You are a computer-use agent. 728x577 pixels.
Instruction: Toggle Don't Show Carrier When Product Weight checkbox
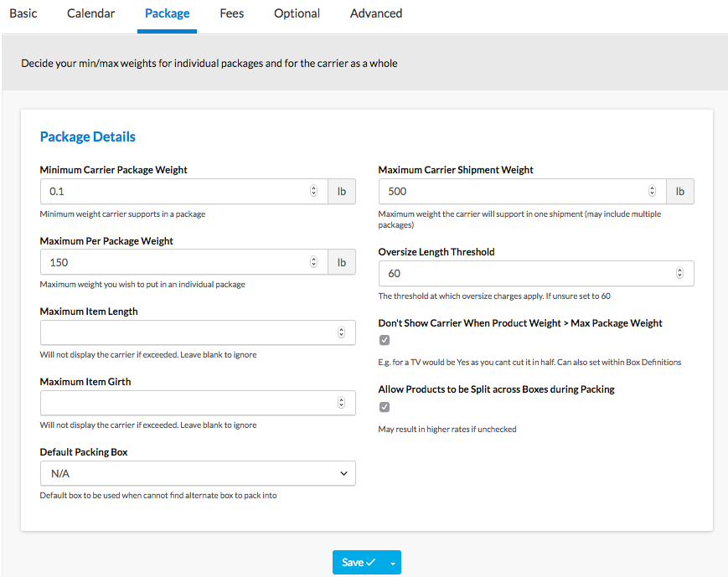(x=385, y=340)
